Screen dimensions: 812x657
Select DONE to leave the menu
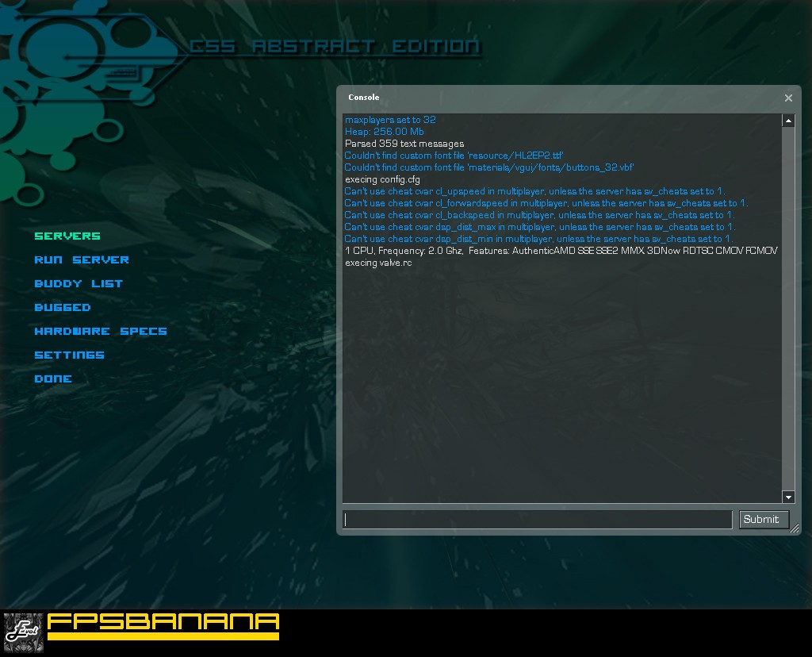tap(53, 378)
